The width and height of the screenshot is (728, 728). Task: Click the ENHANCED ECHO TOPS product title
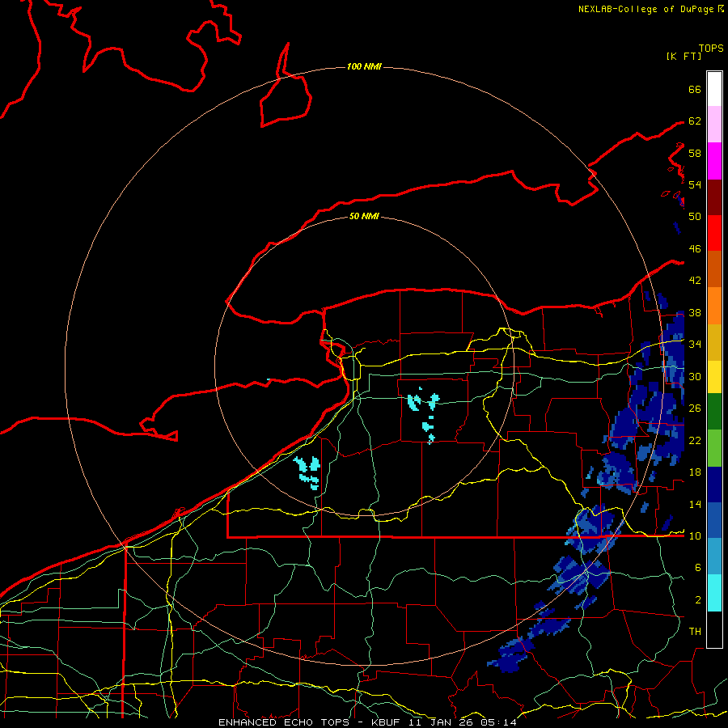click(x=284, y=722)
